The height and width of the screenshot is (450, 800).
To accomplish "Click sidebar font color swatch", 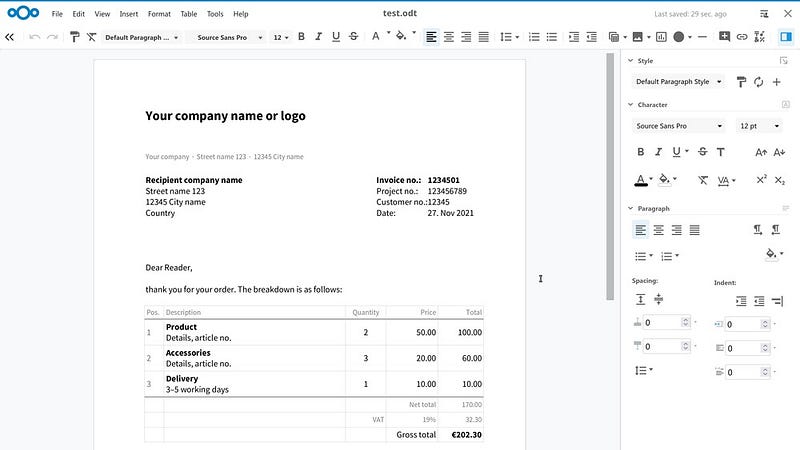I will (x=641, y=180).
